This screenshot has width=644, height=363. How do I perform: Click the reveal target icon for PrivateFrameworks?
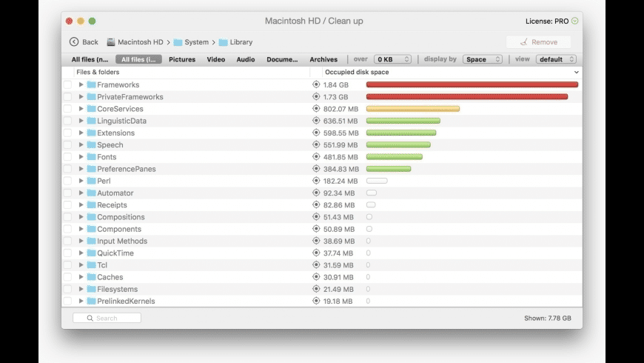316,96
